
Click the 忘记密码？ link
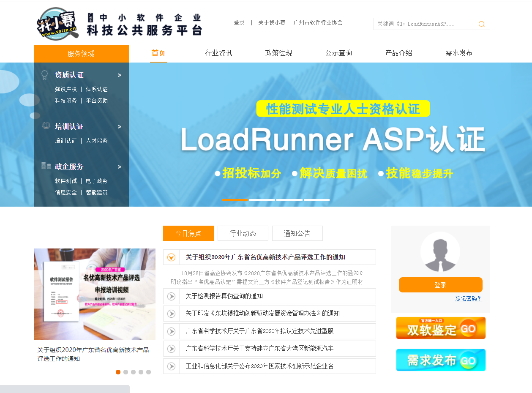[469, 298]
